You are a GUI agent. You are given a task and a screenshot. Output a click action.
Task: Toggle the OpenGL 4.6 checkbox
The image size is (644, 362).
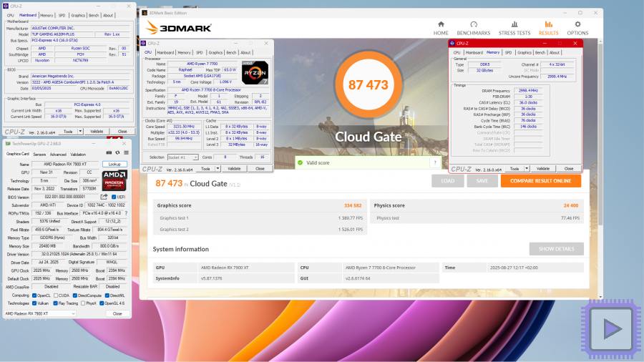102,303
